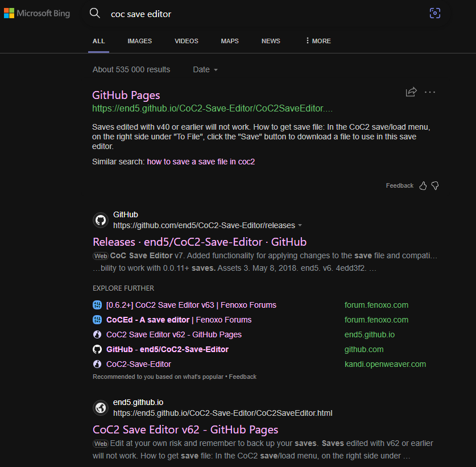The image size is (476, 467).
Task: Click the thumbs up feedback icon
Action: (423, 185)
